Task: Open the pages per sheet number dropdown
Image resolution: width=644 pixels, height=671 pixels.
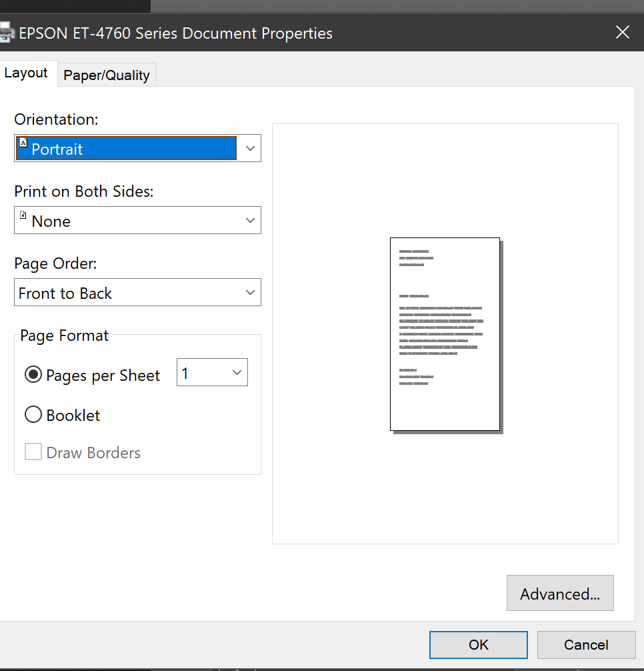Action: coord(212,372)
